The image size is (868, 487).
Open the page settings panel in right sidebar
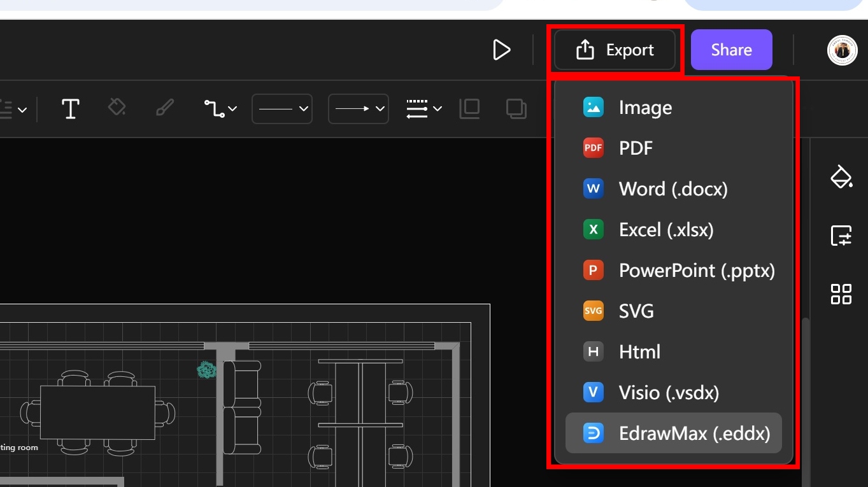coord(841,236)
